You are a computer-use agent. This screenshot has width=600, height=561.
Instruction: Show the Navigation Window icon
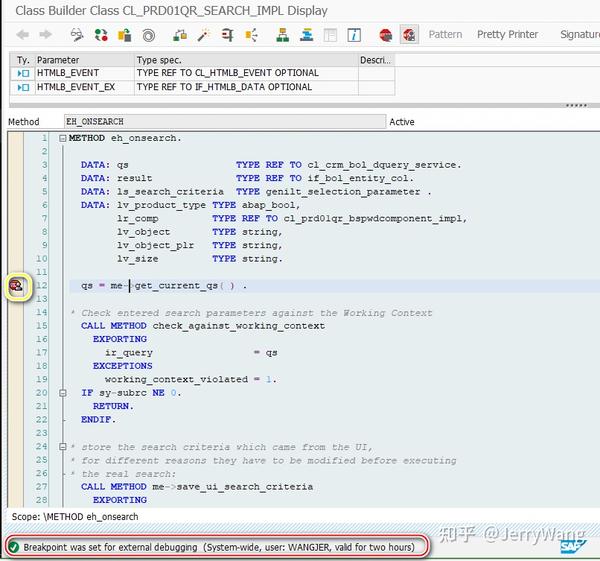(307, 35)
